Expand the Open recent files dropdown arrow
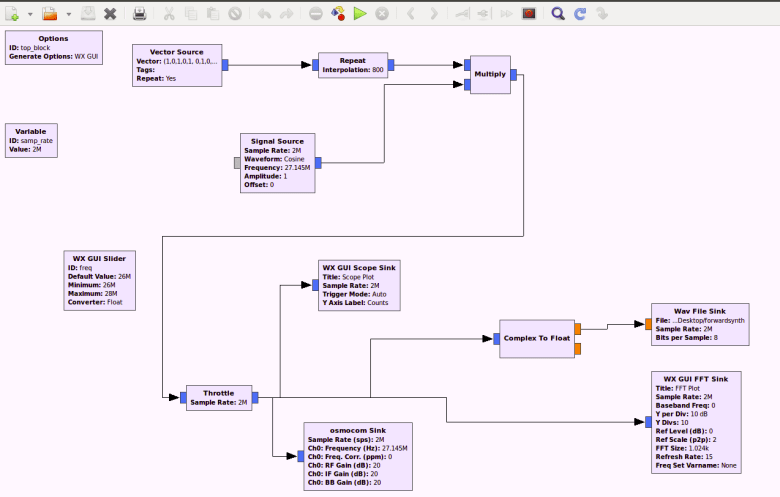 pyautogui.click(x=68, y=15)
